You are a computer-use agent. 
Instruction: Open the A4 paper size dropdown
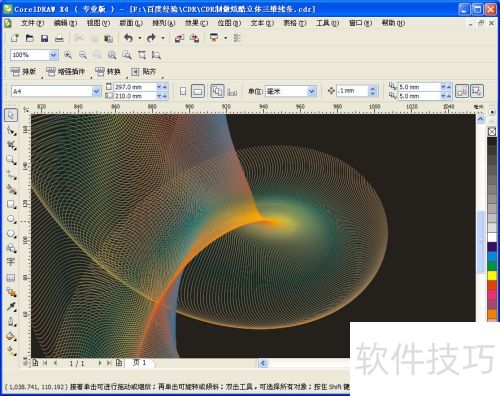click(96, 91)
